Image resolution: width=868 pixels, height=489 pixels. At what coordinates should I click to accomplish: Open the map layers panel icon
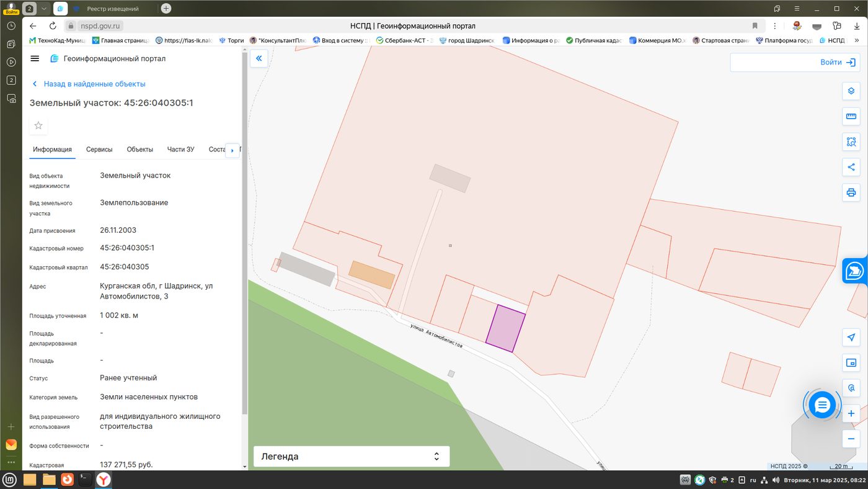(x=851, y=91)
